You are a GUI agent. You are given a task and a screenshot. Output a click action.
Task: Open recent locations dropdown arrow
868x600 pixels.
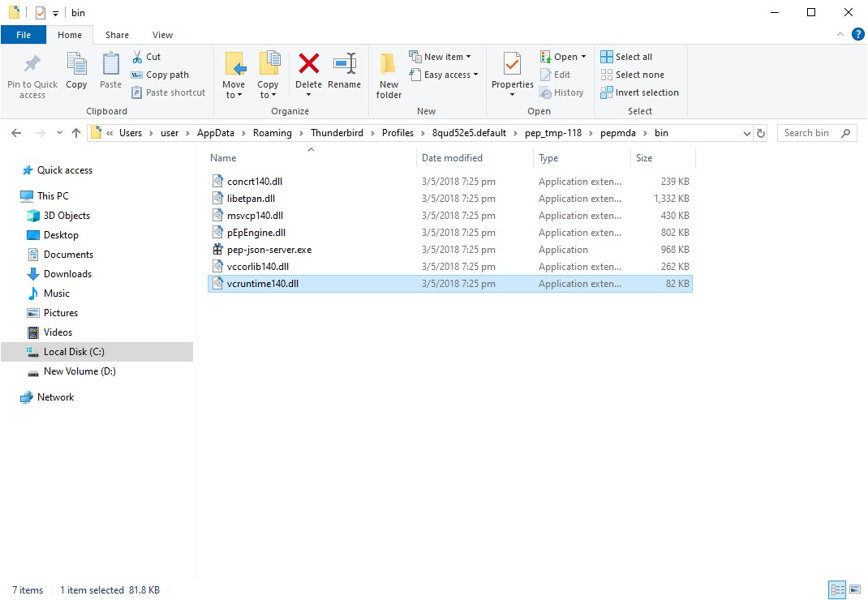pyautogui.click(x=59, y=133)
